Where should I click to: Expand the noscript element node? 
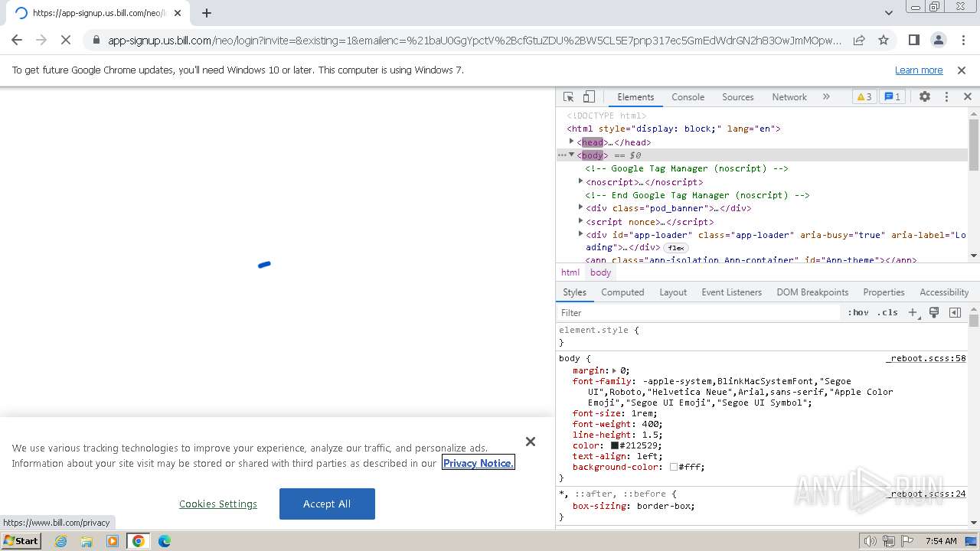click(x=580, y=181)
